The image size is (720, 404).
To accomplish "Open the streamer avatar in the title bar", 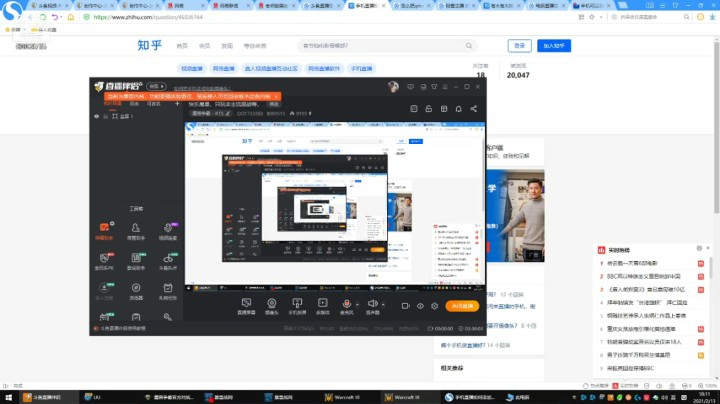I will click(x=393, y=86).
